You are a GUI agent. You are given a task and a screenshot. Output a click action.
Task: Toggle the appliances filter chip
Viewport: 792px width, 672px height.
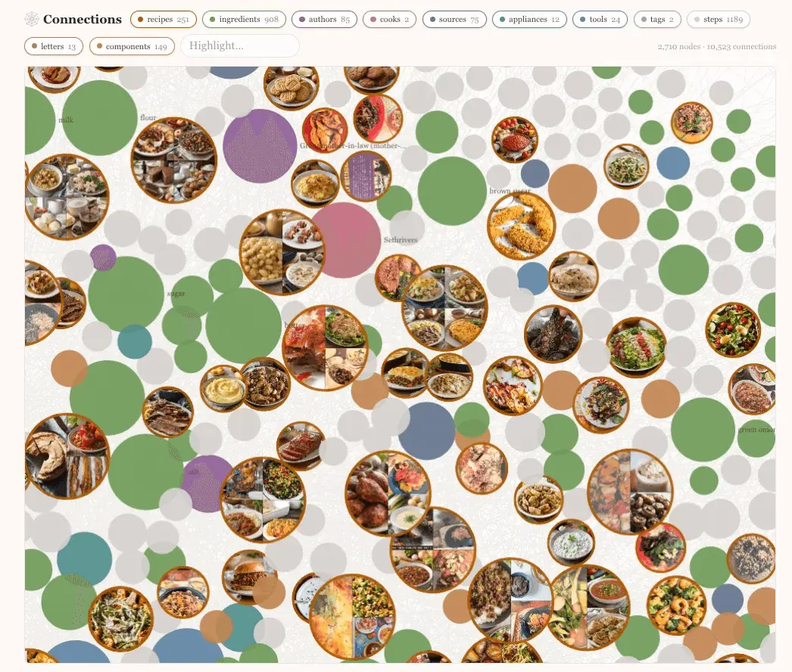[x=529, y=19]
